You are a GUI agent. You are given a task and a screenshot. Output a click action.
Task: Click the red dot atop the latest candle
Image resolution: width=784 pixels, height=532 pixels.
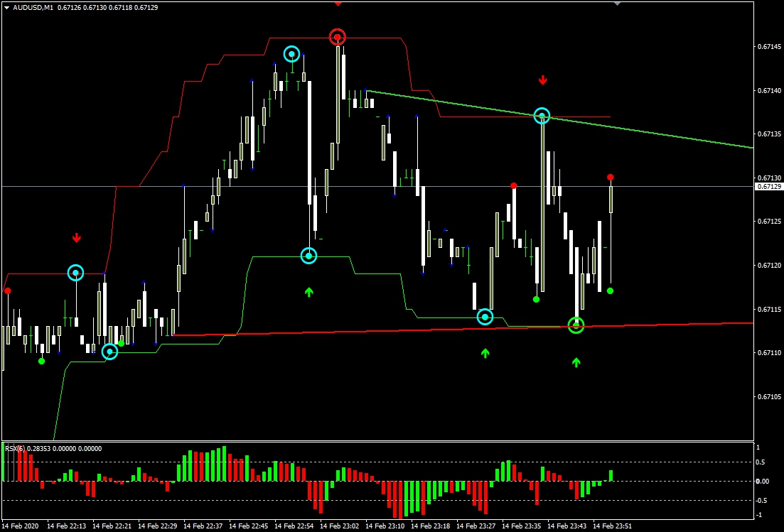610,177
